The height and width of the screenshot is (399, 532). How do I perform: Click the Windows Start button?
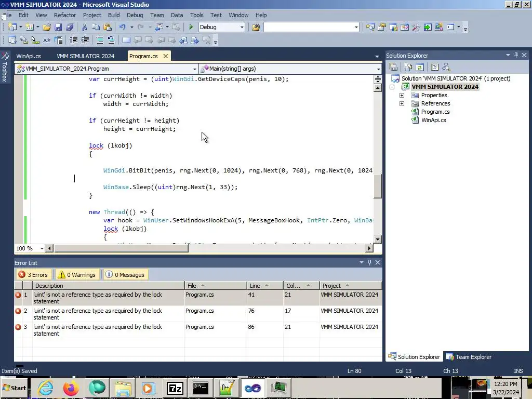click(x=14, y=388)
